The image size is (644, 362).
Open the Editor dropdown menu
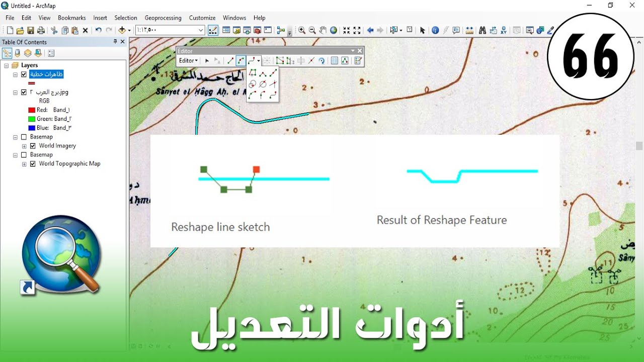188,60
